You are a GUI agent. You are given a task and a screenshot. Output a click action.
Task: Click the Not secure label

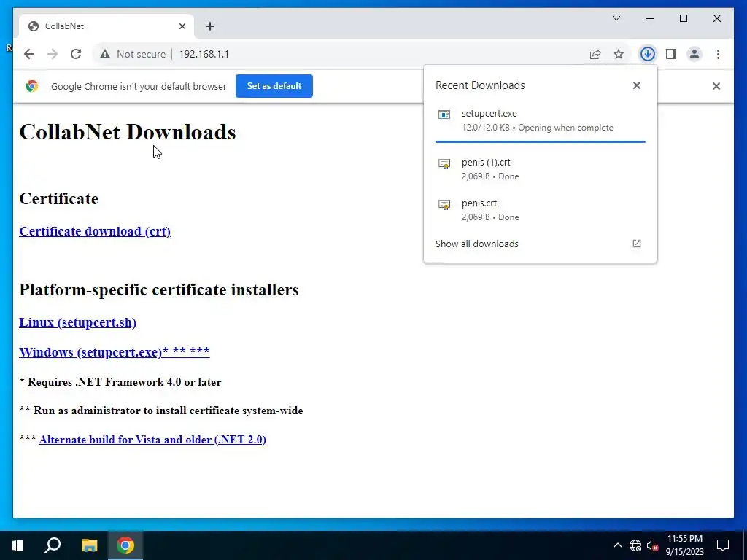pyautogui.click(x=141, y=54)
